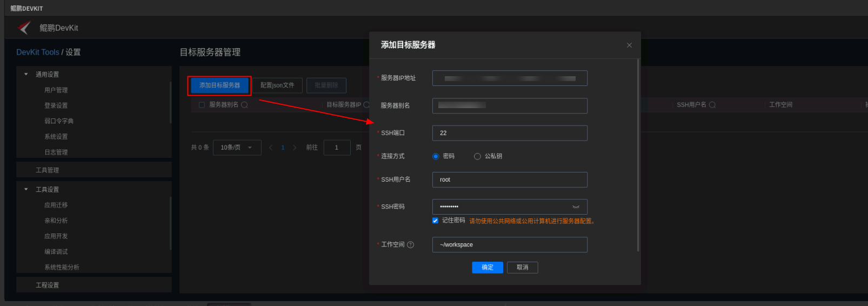Viewport: 868px width, 306px height.
Task: Open 编译调试 tool settings
Action: pyautogui.click(x=56, y=252)
